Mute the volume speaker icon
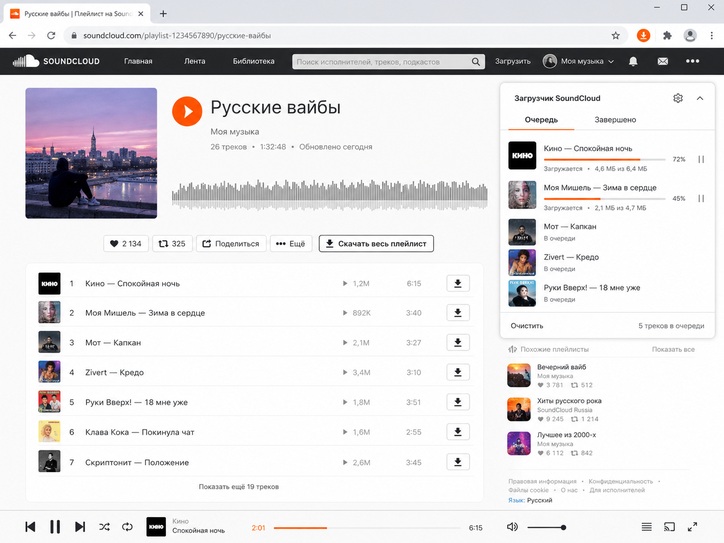The height and width of the screenshot is (543, 724). pos(512,527)
